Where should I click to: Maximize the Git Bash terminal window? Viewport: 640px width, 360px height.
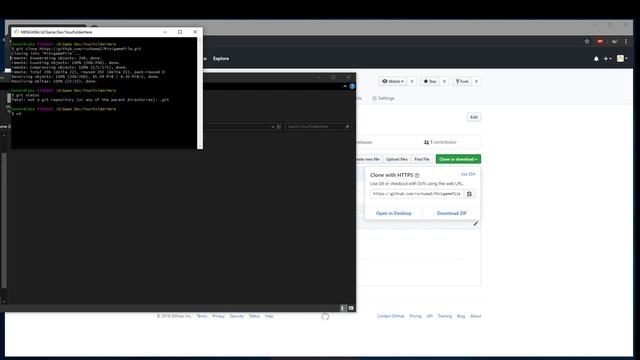(x=180, y=32)
